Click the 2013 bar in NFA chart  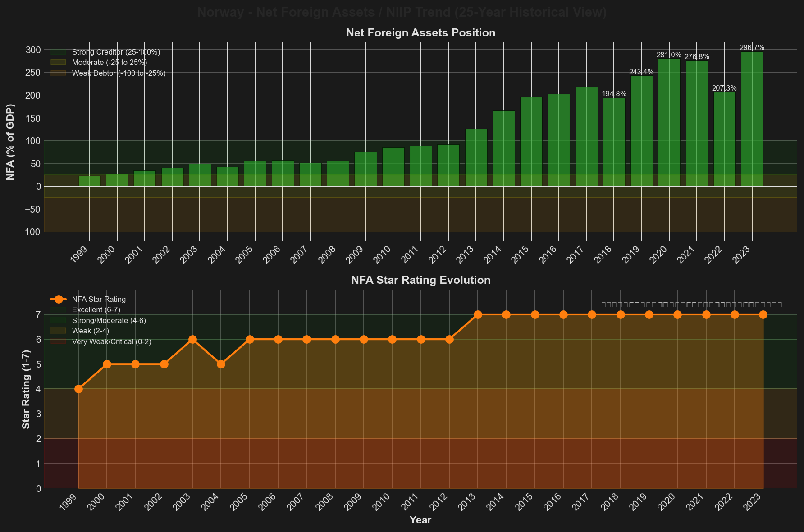pos(476,158)
